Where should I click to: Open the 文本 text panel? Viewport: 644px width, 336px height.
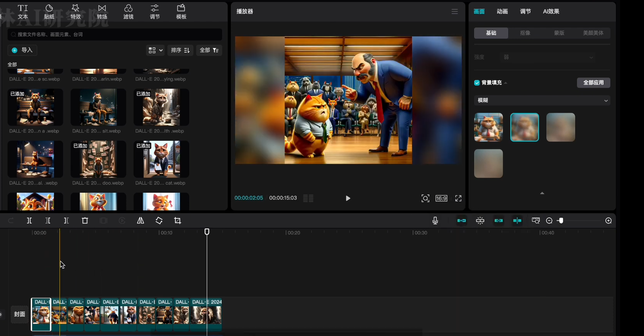pyautogui.click(x=23, y=12)
